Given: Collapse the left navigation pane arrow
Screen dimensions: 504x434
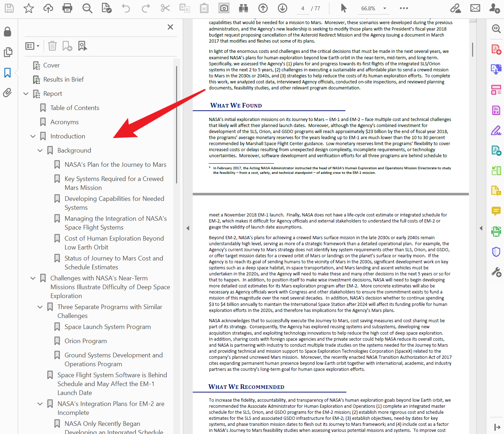Looking at the screenshot, I should click(188, 228).
